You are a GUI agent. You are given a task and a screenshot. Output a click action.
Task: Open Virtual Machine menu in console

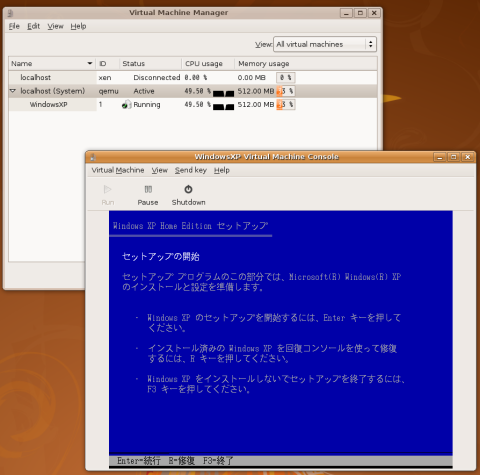pyautogui.click(x=118, y=170)
